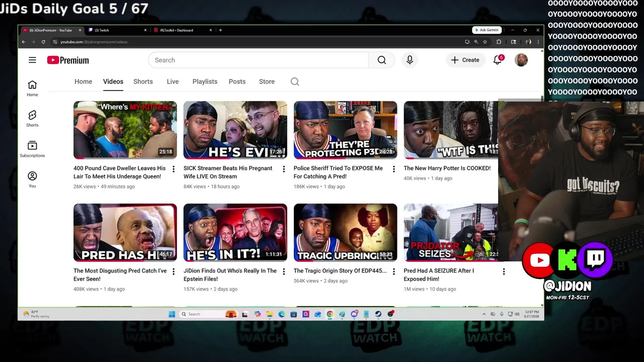Switch to the IRLToolkit Dashboard tab
Screen dimensions: 644x362
[x=183, y=30]
